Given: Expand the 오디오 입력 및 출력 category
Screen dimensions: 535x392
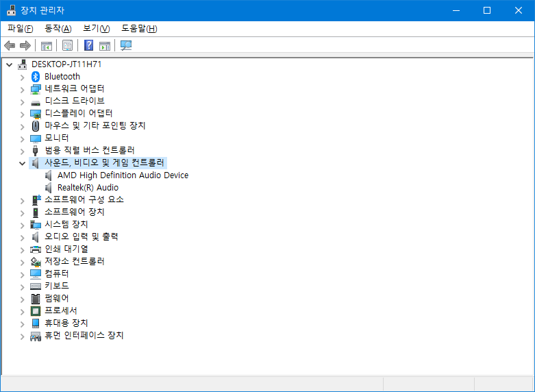Looking at the screenshot, I should 22,238.
